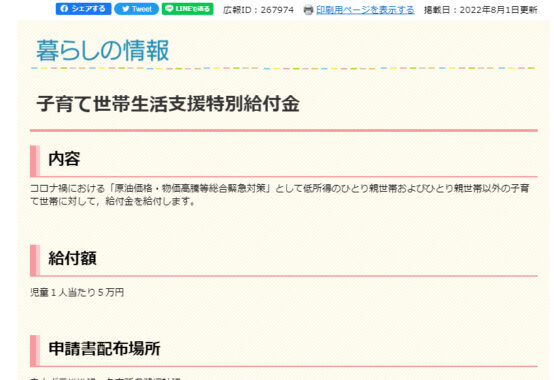Click the Twitter bird icon
The width and height of the screenshot is (554, 380).
pyautogui.click(x=125, y=9)
